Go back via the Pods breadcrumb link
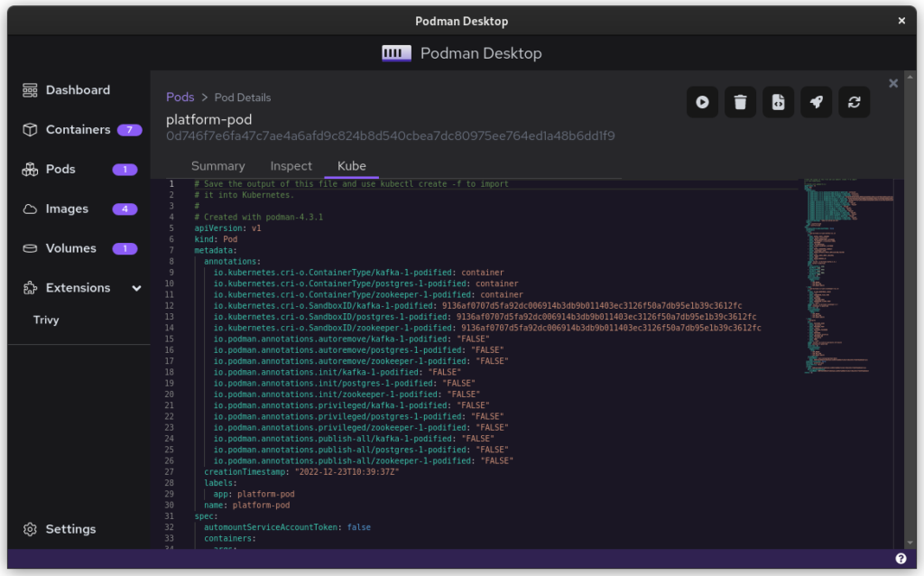 coord(180,97)
